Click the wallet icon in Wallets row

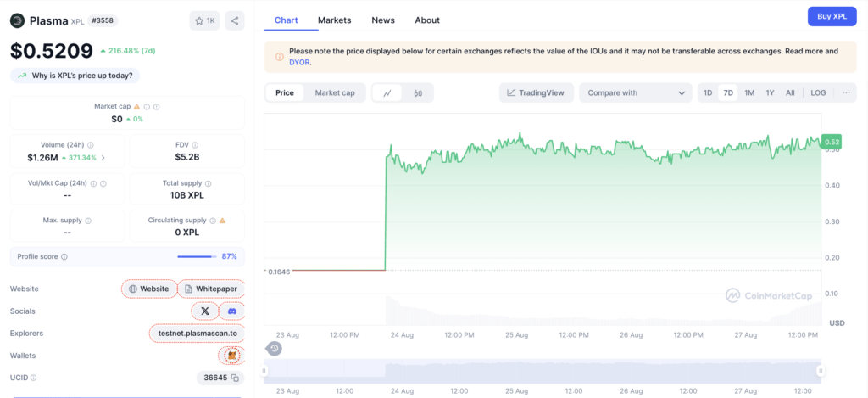(x=232, y=356)
